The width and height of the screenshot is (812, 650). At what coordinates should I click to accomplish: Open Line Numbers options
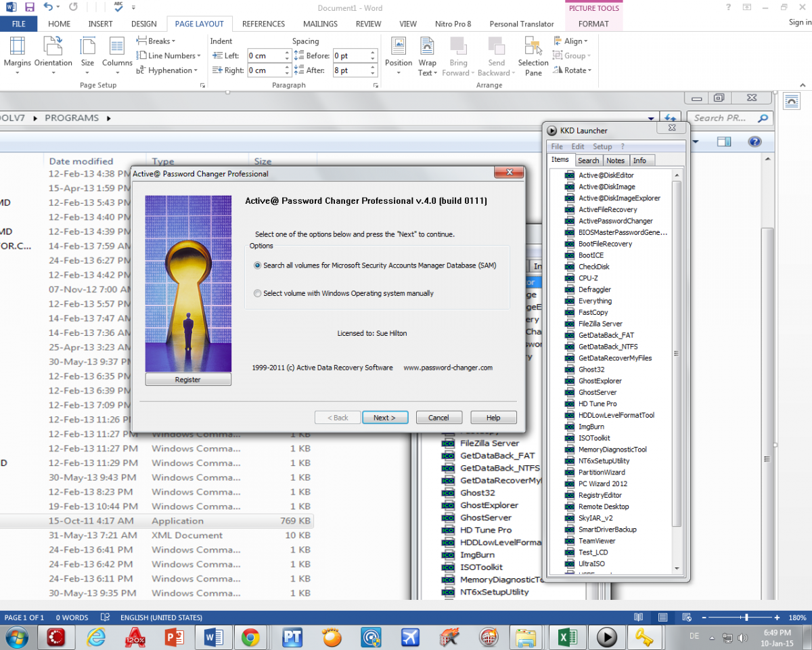click(x=168, y=56)
